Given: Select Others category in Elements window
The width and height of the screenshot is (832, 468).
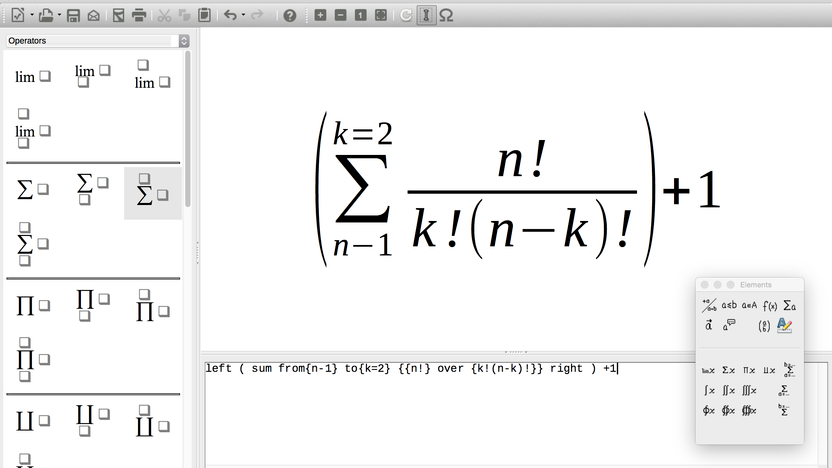Looking at the screenshot, I should pyautogui.click(x=729, y=325).
